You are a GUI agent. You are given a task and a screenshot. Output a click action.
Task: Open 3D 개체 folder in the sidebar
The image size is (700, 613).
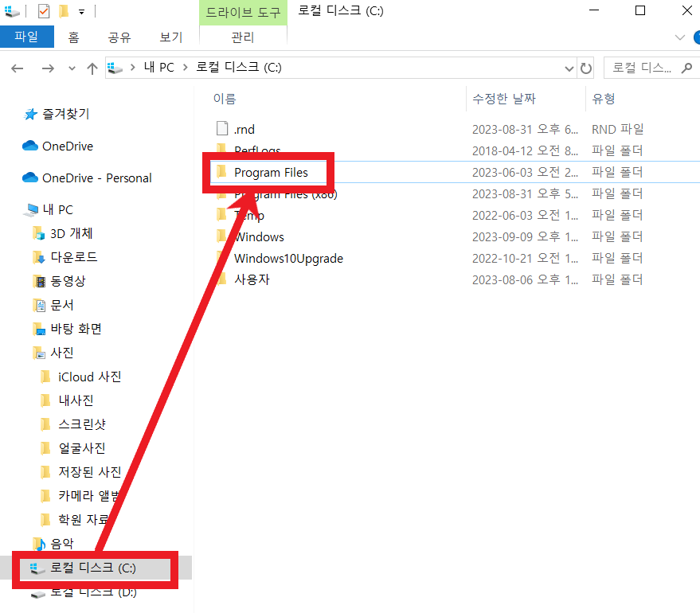click(x=72, y=233)
